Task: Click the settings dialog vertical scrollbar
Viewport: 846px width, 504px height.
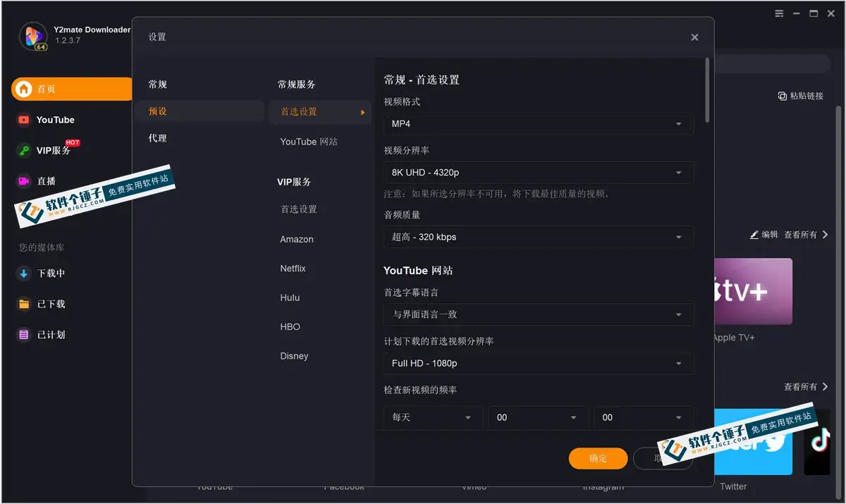Action: tap(707, 92)
